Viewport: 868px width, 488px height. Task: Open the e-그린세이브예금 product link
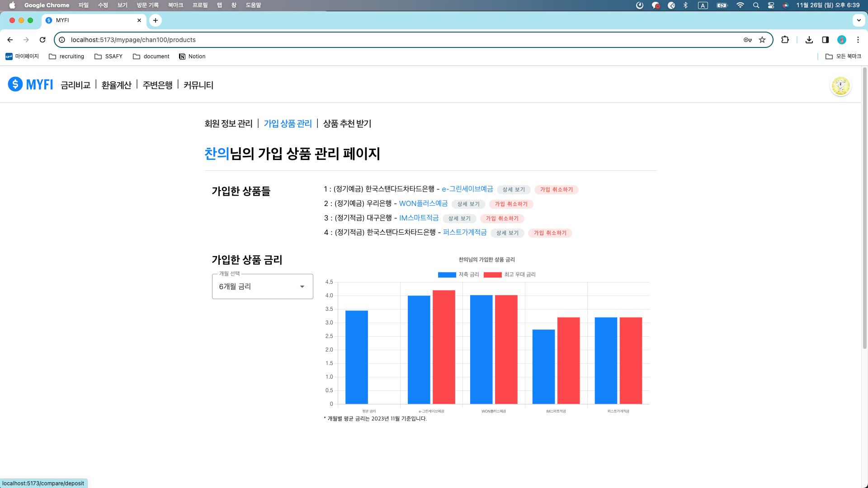(467, 189)
